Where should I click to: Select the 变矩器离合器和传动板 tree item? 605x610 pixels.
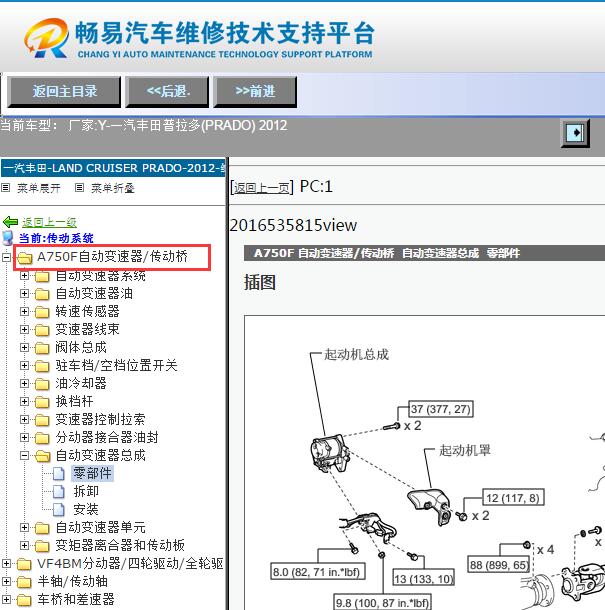pos(120,545)
